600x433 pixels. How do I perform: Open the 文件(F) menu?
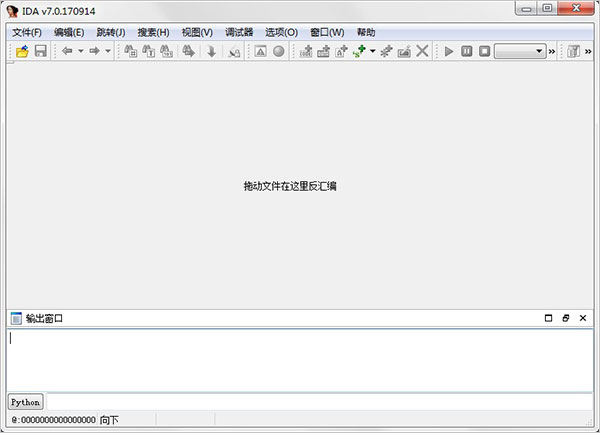point(27,33)
